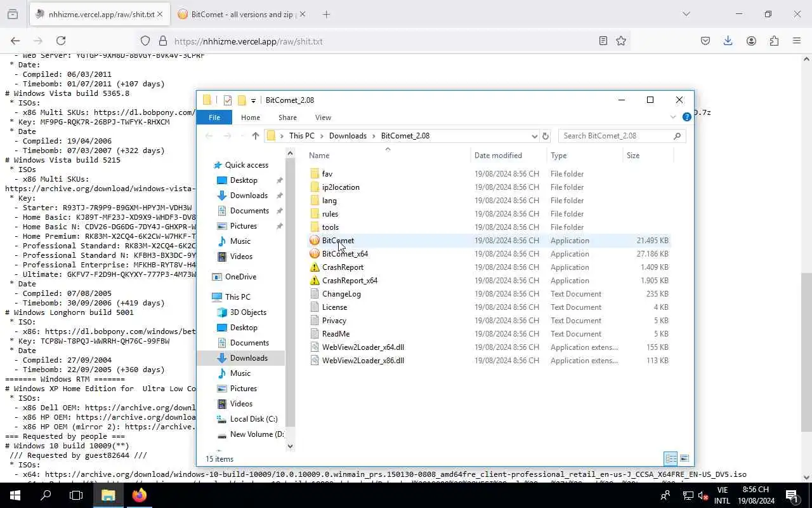Viewport: 812px width, 508px height.
Task: Open Firefox extensions puzzle icon
Action: [x=774, y=41]
